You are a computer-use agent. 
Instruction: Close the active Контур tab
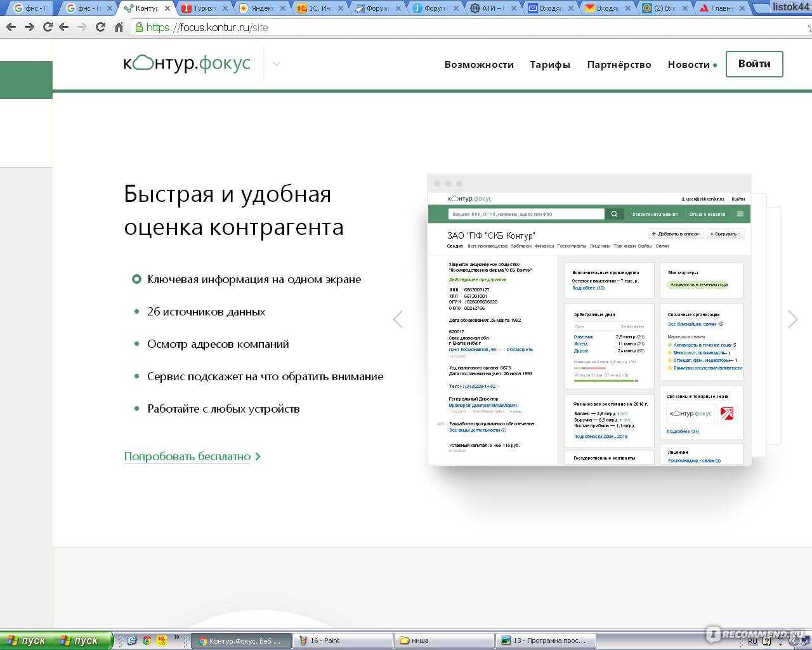(167, 8)
